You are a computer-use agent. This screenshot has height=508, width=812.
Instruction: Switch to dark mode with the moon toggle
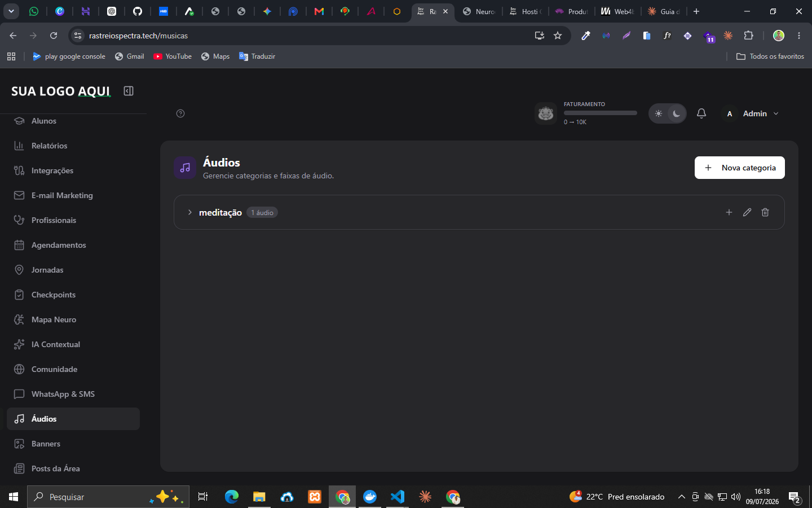point(676,113)
